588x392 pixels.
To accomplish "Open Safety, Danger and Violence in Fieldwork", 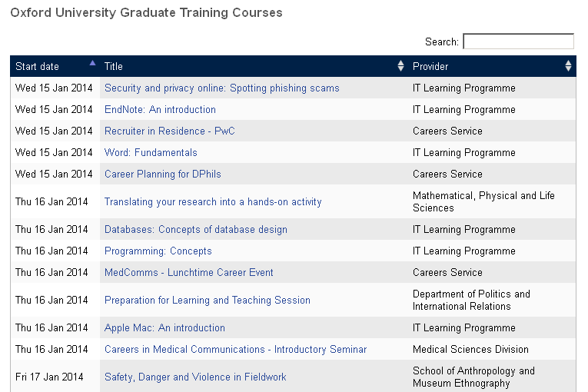I will (x=195, y=377).
